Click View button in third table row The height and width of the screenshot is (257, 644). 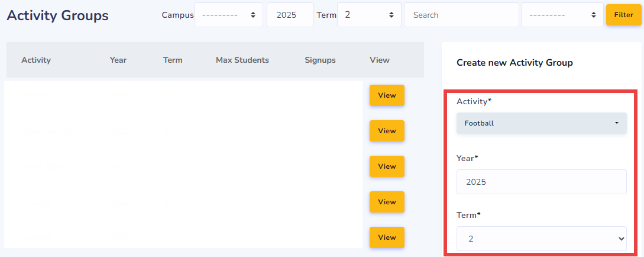click(x=387, y=166)
